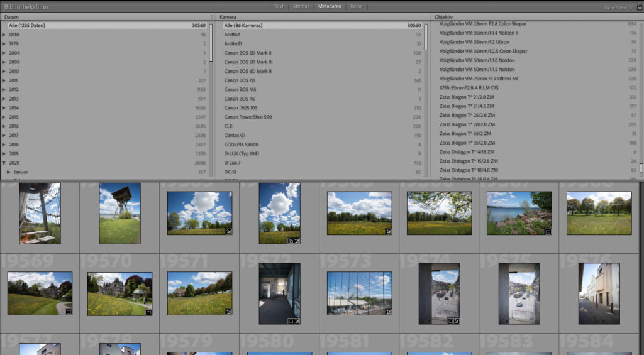This screenshot has height=355, width=644.
Task: Select Canon EOS 5D Mark II camera
Action: pyautogui.click(x=323, y=53)
